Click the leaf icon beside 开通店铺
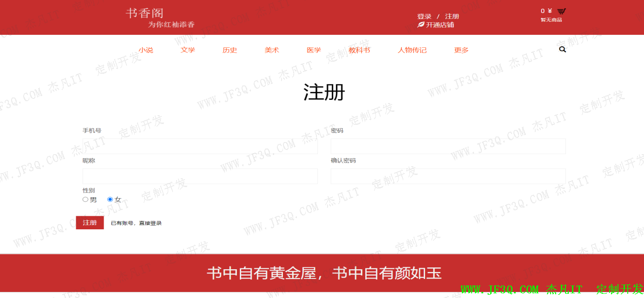Image resolution: width=644 pixels, height=298 pixels. (421, 25)
